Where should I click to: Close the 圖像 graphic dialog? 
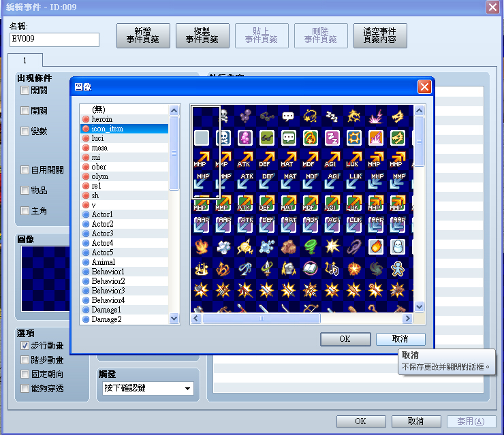(x=424, y=86)
